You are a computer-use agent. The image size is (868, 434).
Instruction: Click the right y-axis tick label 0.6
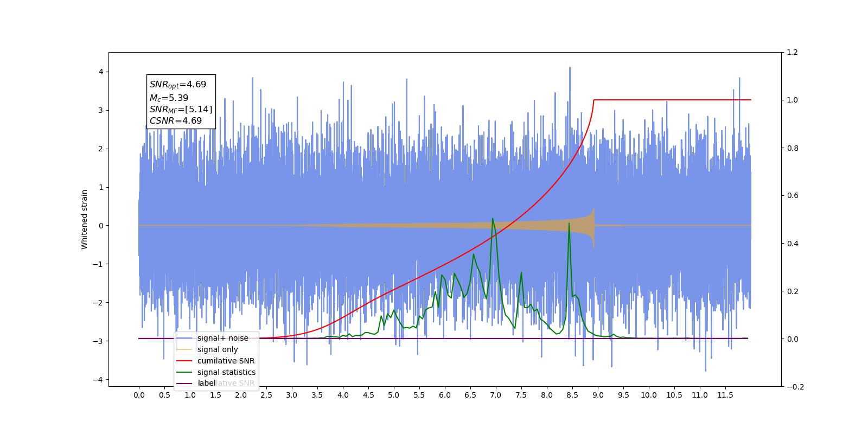(x=793, y=196)
